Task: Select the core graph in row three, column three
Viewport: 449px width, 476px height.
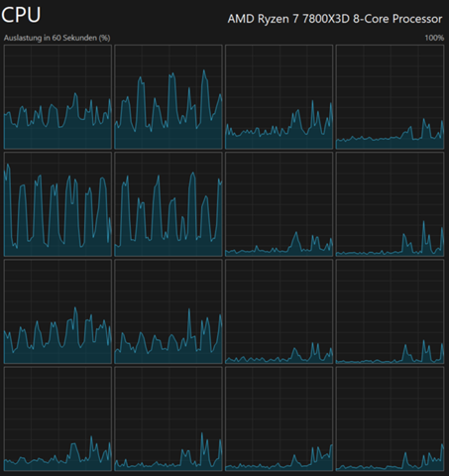Action: point(279,311)
